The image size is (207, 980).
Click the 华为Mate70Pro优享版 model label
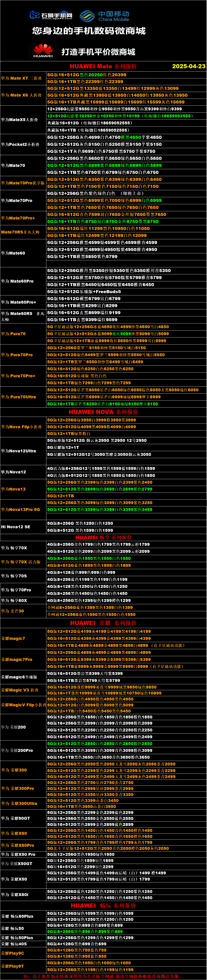click(x=23, y=183)
